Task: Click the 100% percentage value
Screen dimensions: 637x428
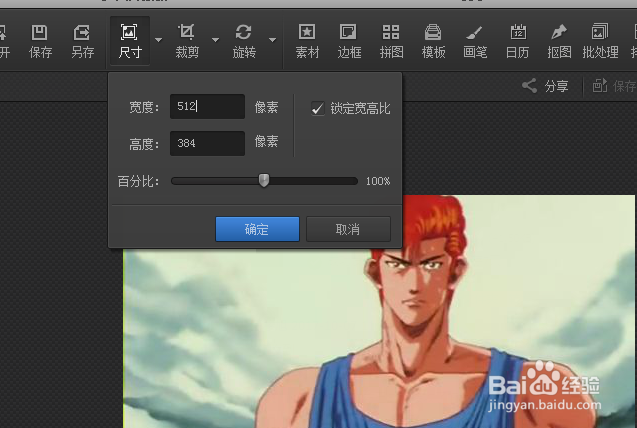Action: pos(378,181)
